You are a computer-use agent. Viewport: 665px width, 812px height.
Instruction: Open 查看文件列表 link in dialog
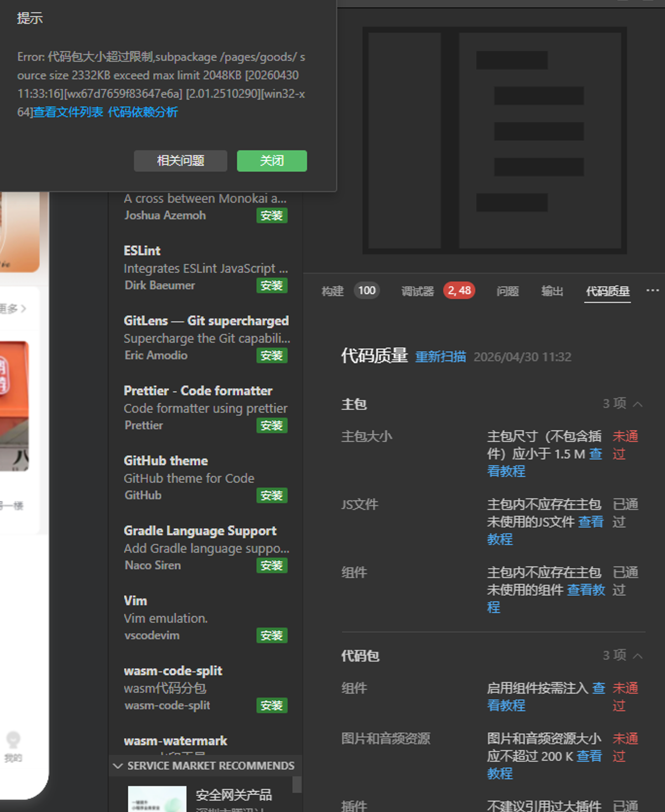click(68, 112)
